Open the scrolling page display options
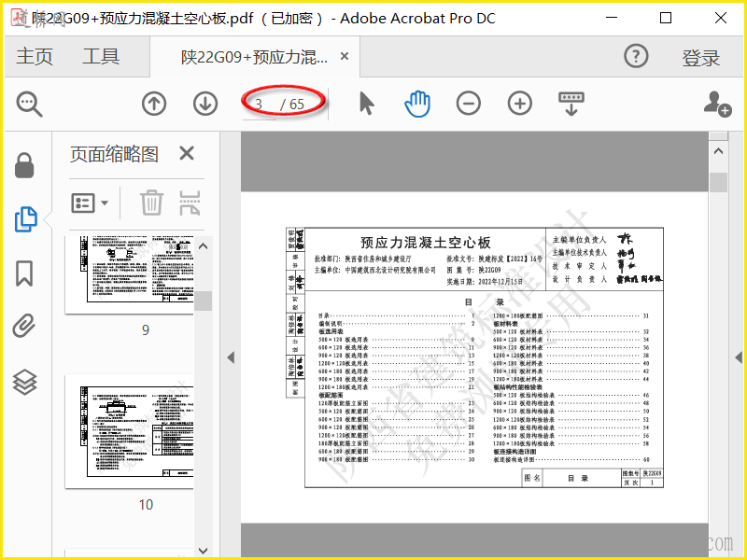Image resolution: width=747 pixels, height=560 pixels. coord(571,104)
